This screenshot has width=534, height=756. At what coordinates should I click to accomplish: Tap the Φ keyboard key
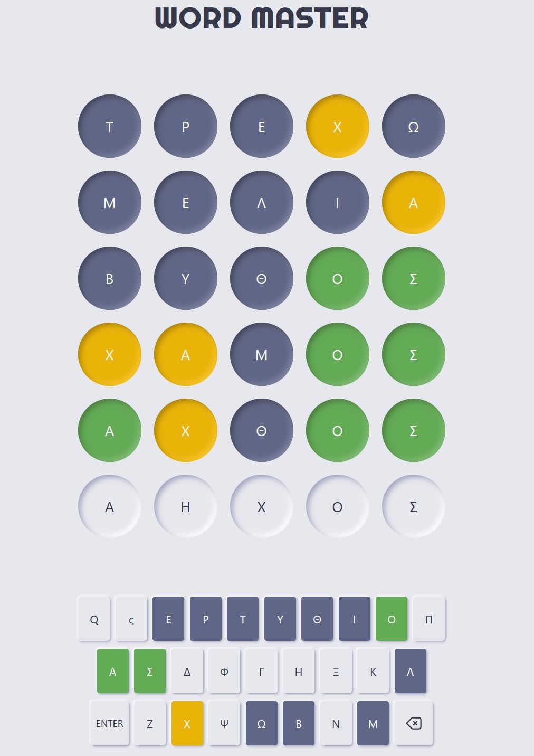pyautogui.click(x=224, y=671)
